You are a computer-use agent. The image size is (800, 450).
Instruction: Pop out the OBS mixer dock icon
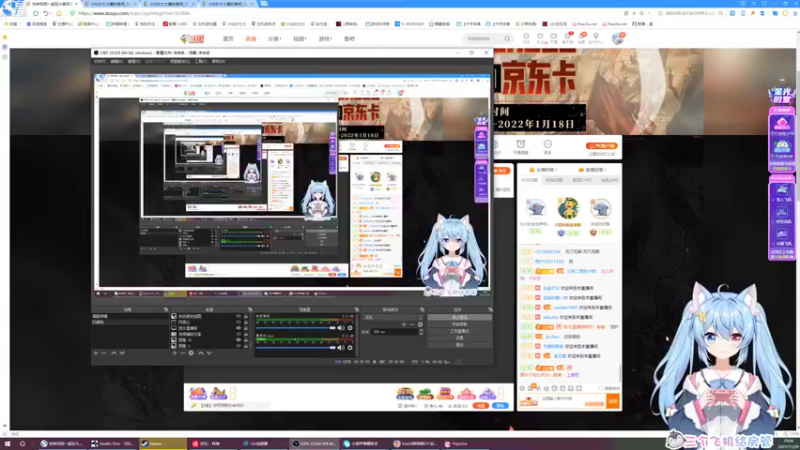pos(356,310)
